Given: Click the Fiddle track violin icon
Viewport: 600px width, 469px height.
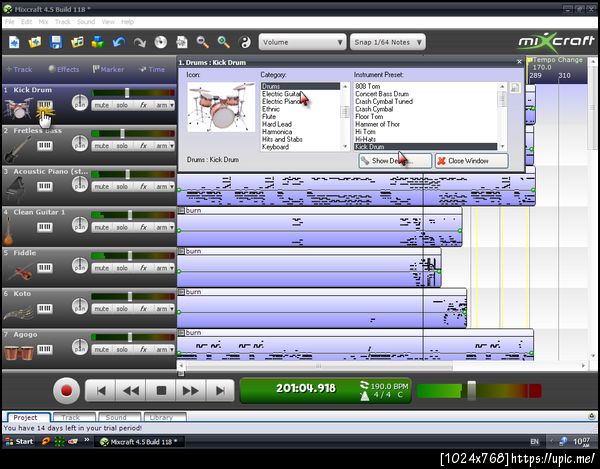Looking at the screenshot, I should (20, 272).
